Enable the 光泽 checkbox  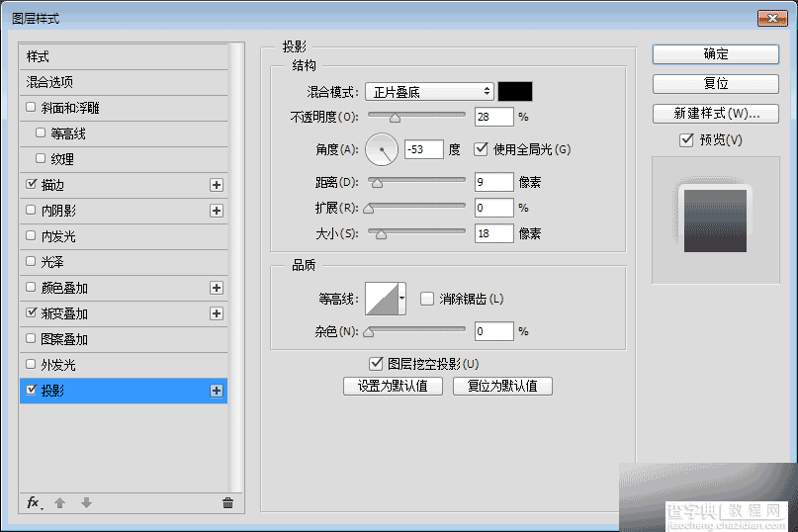pos(31,261)
